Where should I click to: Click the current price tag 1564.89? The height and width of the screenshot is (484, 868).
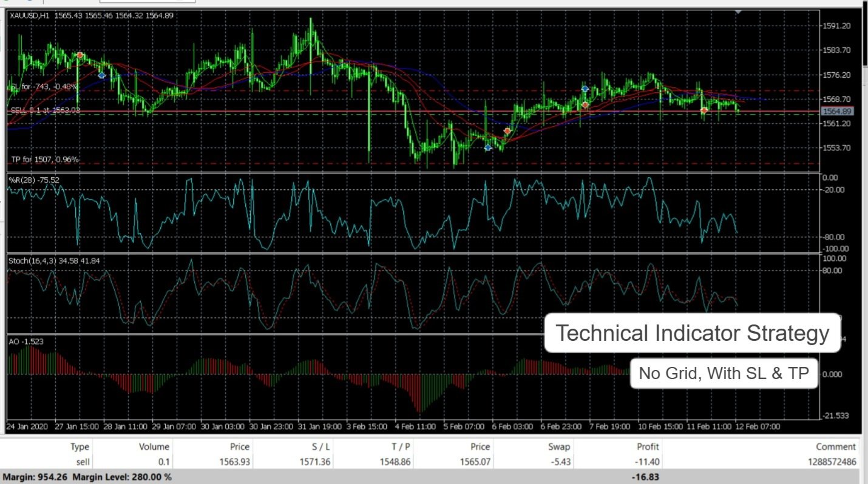(x=837, y=112)
